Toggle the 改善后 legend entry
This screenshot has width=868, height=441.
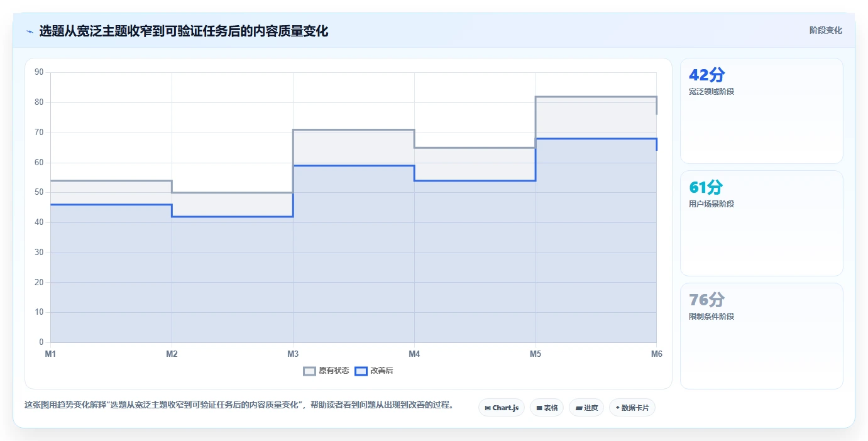(374, 371)
